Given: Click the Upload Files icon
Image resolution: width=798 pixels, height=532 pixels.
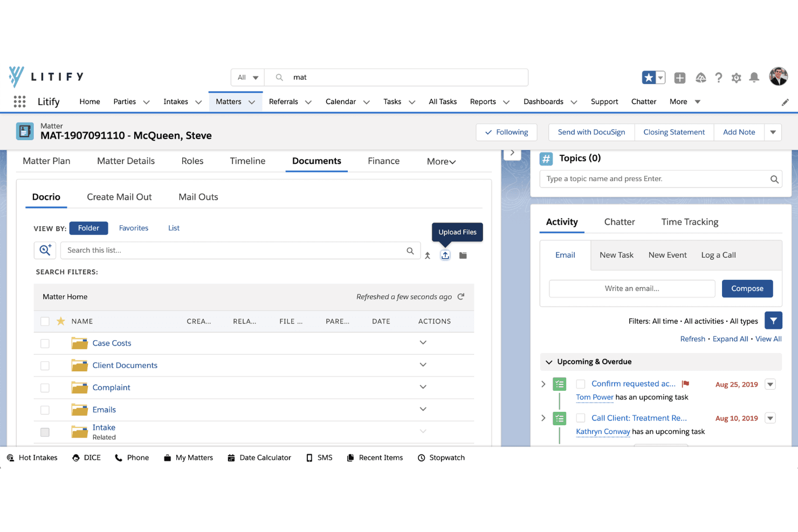Looking at the screenshot, I should [x=445, y=255].
